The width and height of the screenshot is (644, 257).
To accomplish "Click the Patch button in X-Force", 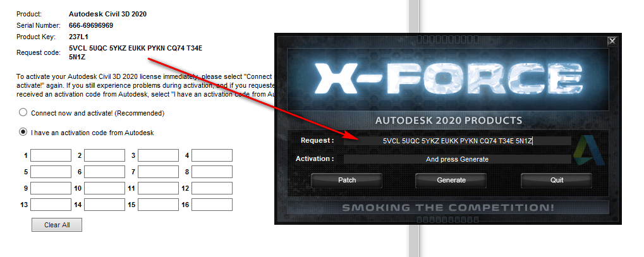I will tap(347, 180).
